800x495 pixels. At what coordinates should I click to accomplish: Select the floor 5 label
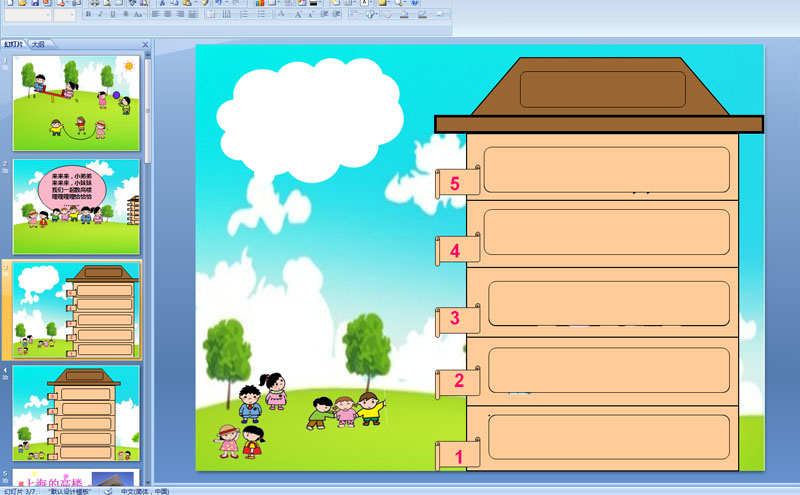coord(458,183)
